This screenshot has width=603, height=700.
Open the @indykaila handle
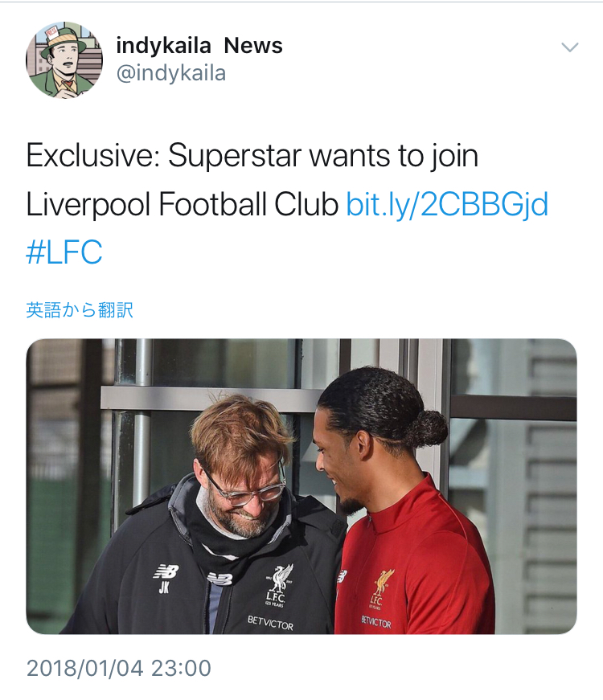point(171,74)
